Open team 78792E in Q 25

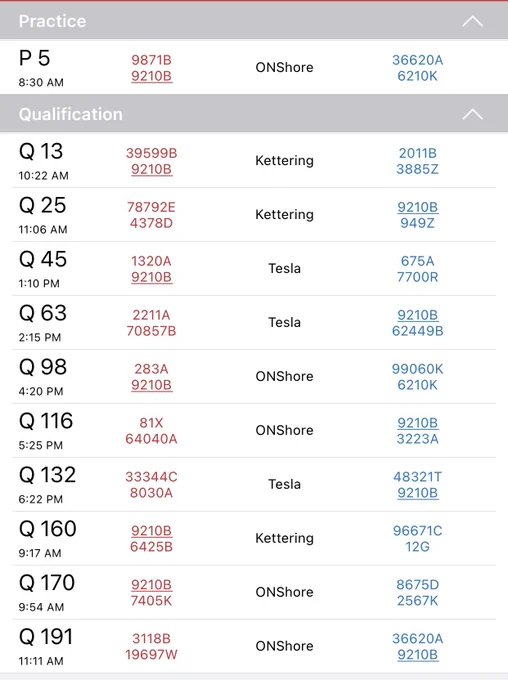(x=151, y=207)
